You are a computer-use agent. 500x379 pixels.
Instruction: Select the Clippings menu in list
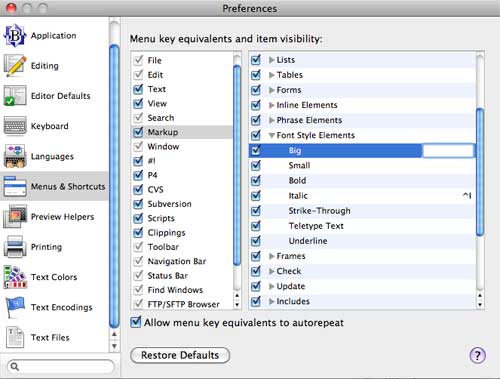[x=166, y=233]
